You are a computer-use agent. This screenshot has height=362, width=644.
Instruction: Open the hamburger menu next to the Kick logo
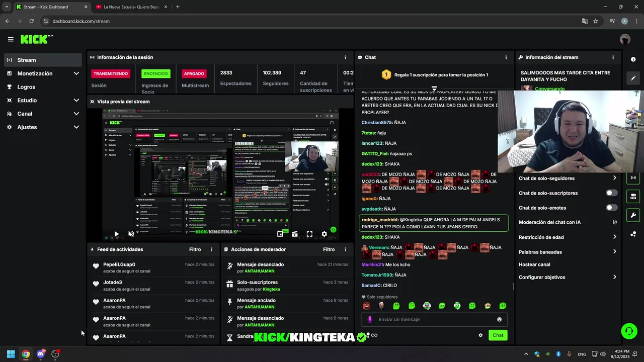[11, 39]
